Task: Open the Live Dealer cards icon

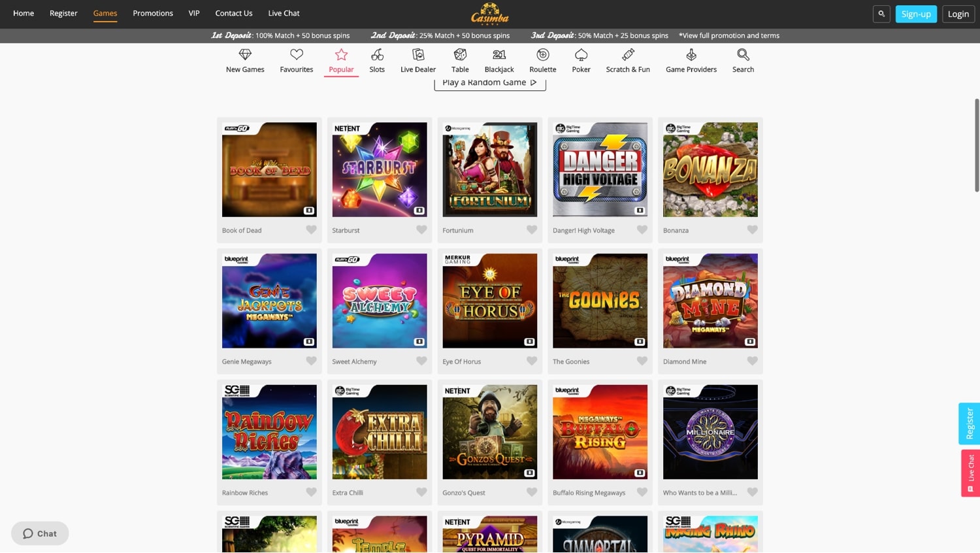Action: (418, 55)
